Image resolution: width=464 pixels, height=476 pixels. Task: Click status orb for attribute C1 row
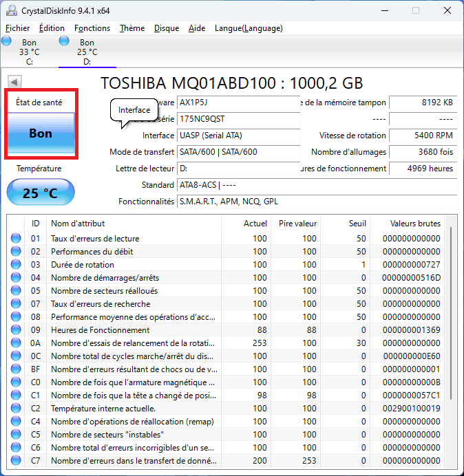click(16, 395)
